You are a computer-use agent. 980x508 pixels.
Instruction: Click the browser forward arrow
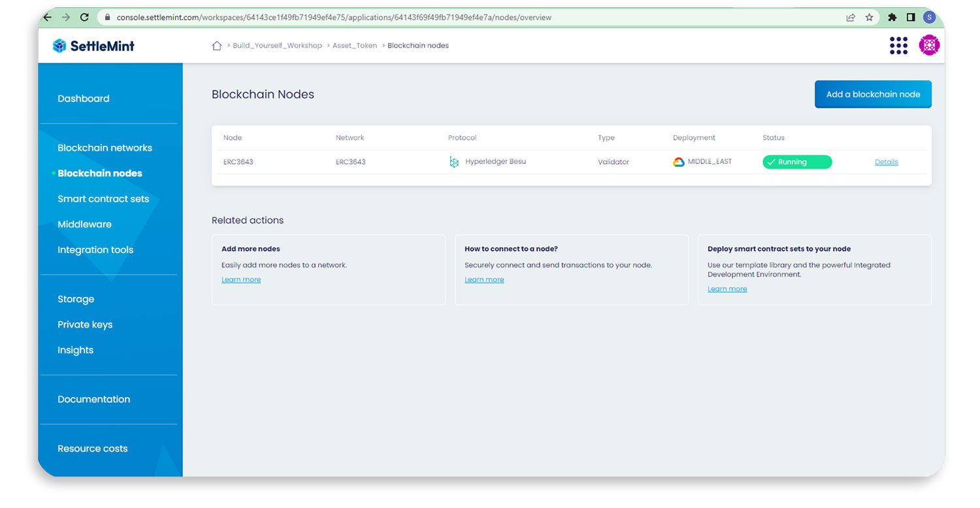click(x=65, y=18)
